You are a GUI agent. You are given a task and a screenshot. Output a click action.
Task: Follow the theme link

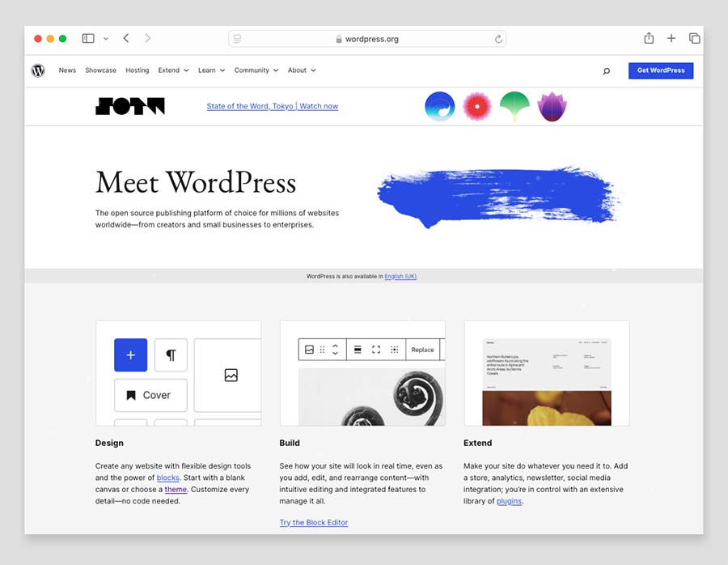(176, 489)
